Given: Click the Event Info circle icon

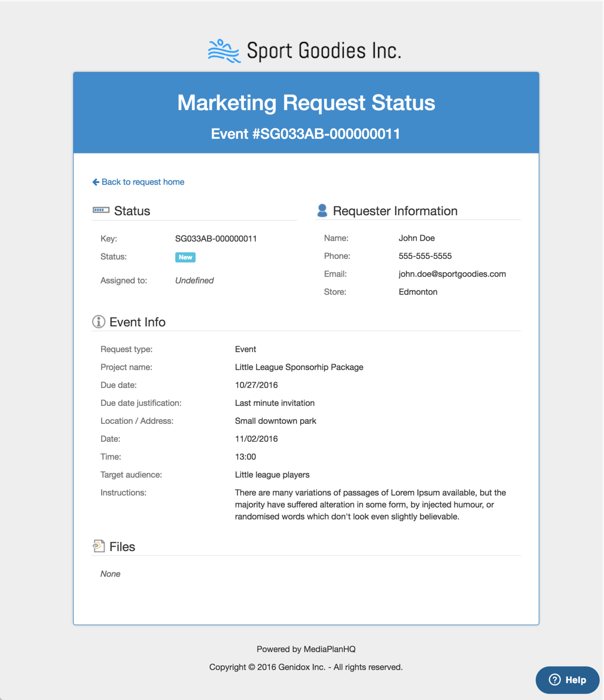Looking at the screenshot, I should pos(99,322).
